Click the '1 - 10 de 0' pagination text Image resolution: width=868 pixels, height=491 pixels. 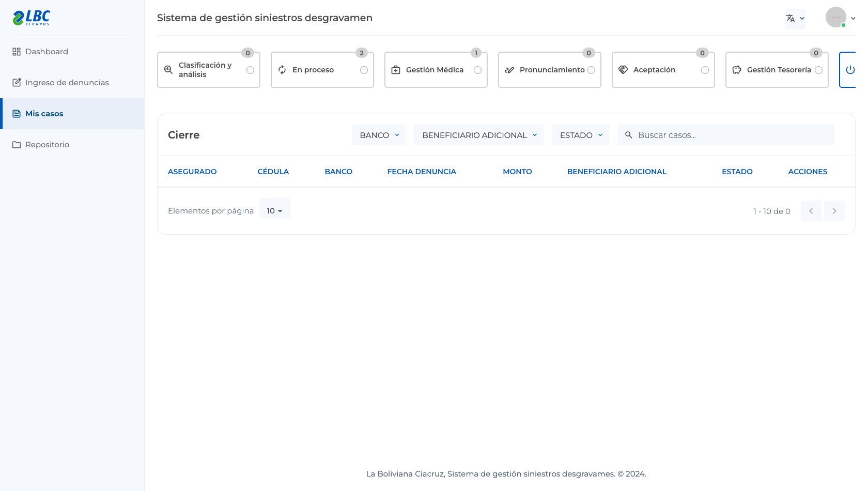pos(772,211)
